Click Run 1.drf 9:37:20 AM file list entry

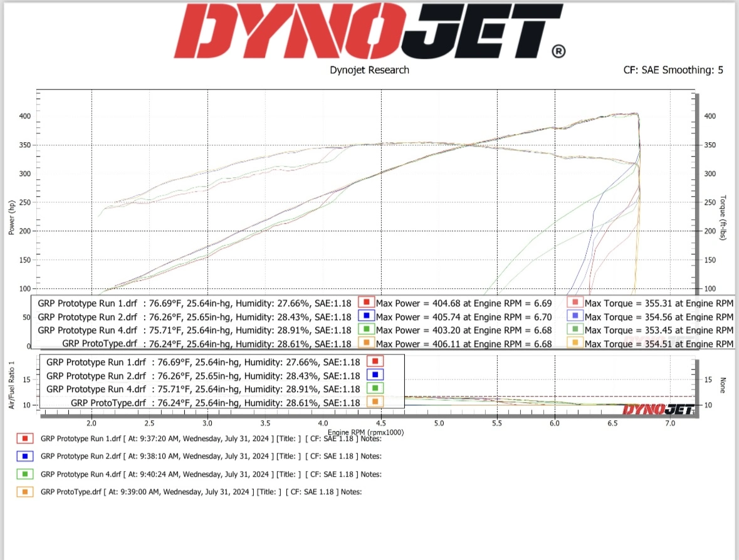[x=211, y=438]
